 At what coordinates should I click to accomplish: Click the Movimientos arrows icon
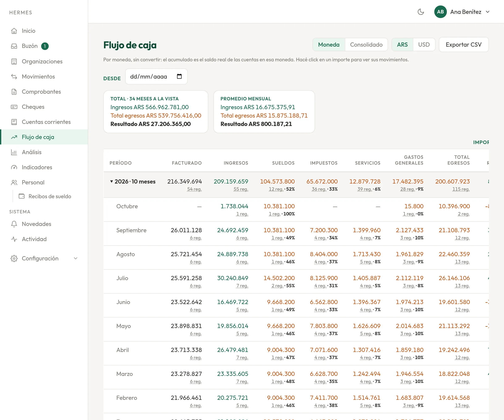14,77
